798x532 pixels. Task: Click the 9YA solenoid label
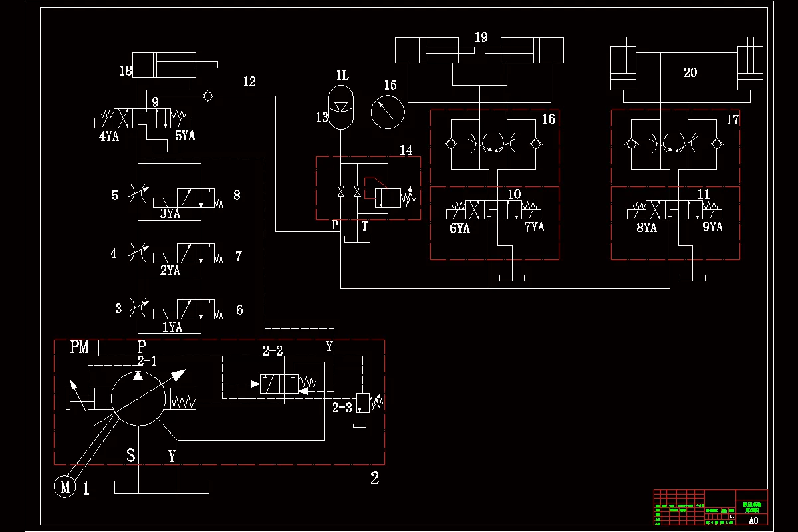[x=712, y=227]
